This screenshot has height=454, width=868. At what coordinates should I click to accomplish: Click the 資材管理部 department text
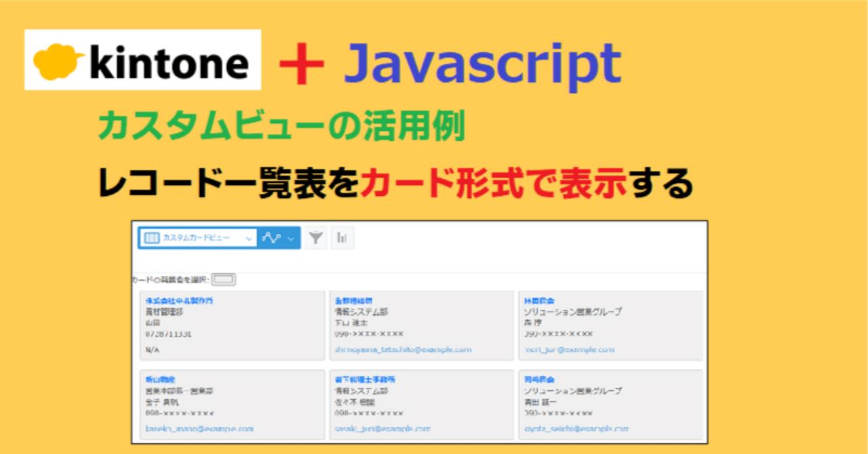[x=164, y=312]
